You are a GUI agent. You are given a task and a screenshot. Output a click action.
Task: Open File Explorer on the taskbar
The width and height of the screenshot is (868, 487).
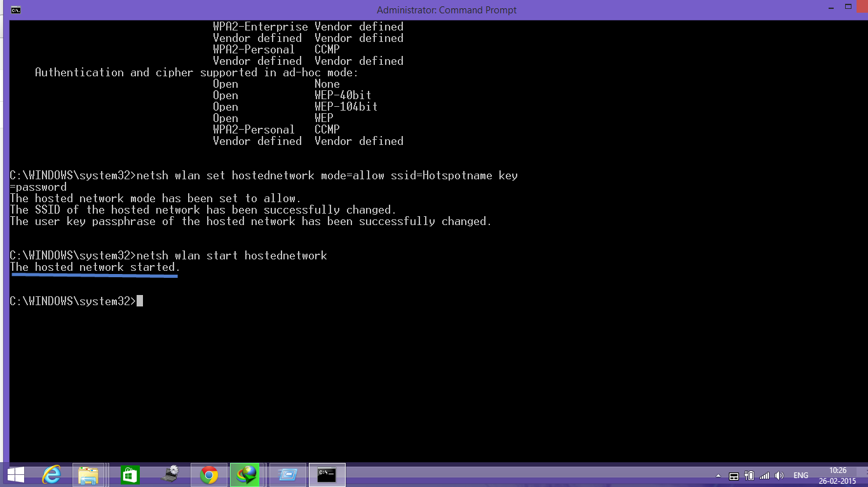[x=89, y=475]
